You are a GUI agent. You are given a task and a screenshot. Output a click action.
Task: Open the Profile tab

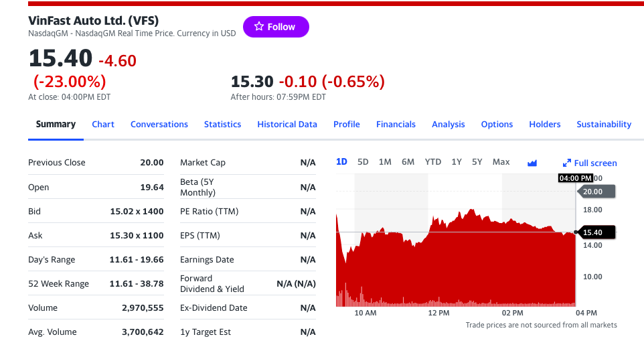tap(347, 124)
